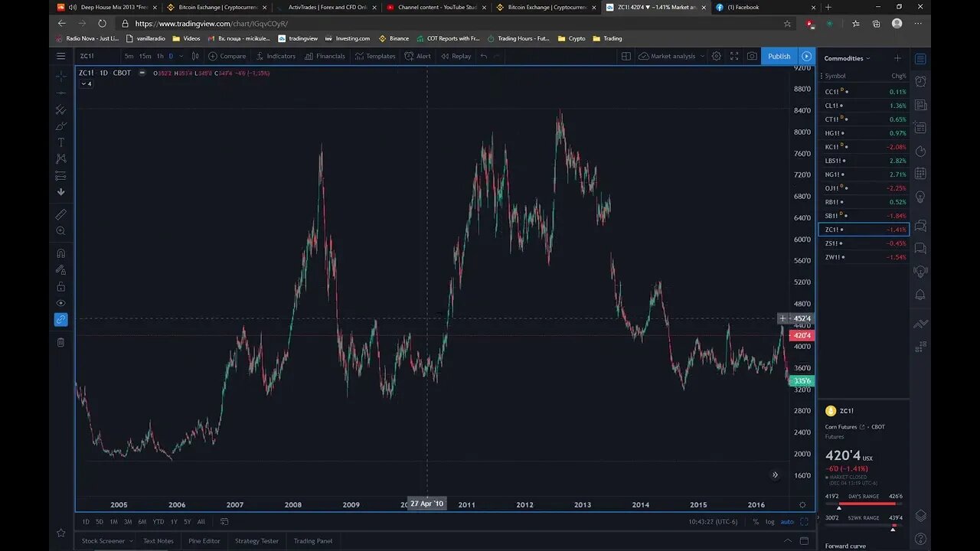Select the crosshair cursor tool
Image resolution: width=980 pixels, height=551 pixels.
pos(60,77)
